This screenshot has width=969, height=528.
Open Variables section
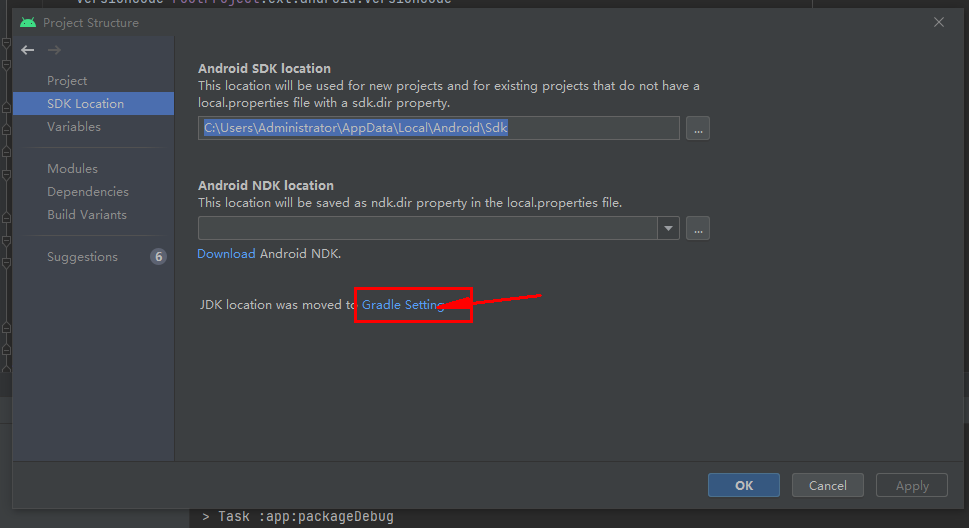74,126
